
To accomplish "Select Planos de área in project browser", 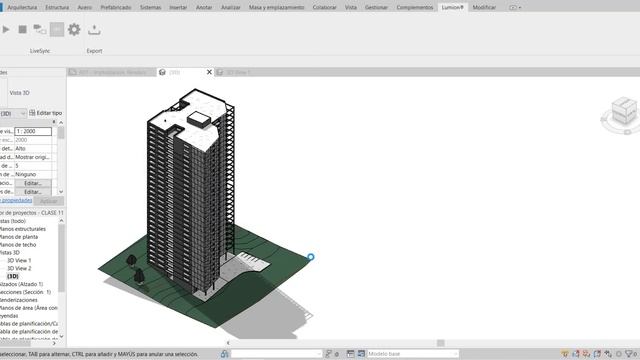I will 29,308.
